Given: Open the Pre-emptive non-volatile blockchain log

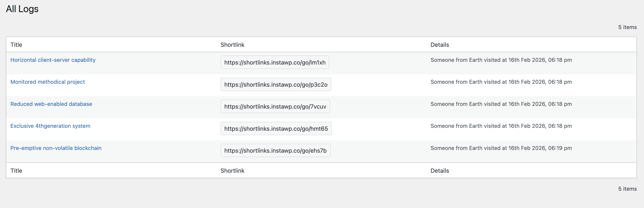Looking at the screenshot, I should tap(56, 148).
